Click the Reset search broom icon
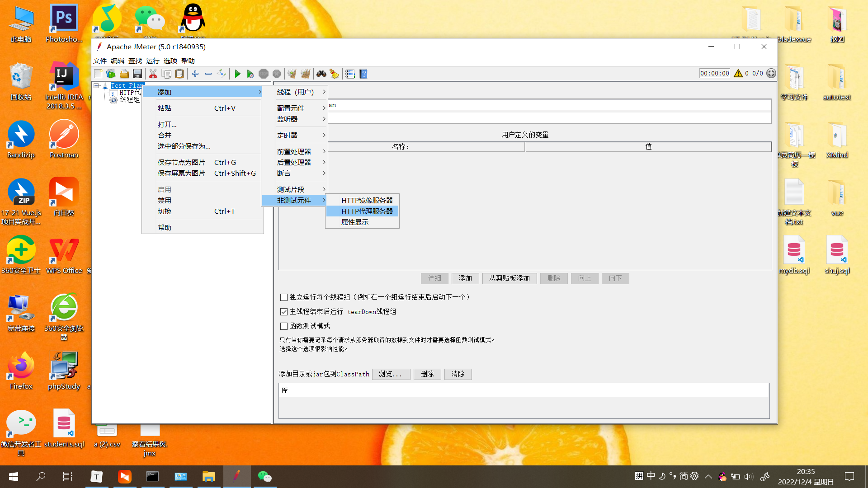868x488 pixels. pos(335,74)
